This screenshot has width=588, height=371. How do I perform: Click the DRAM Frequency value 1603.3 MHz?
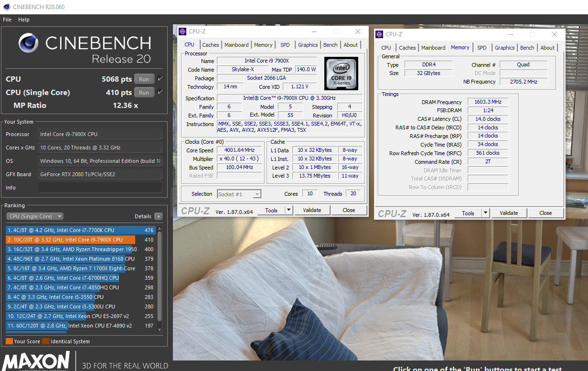488,102
